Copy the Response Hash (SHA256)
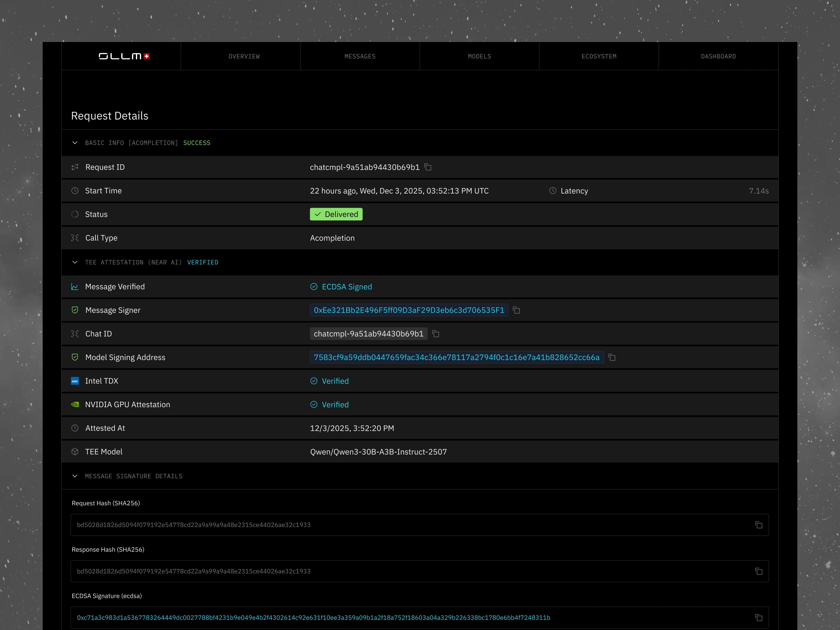Viewport: 840px width, 630px height. point(758,571)
